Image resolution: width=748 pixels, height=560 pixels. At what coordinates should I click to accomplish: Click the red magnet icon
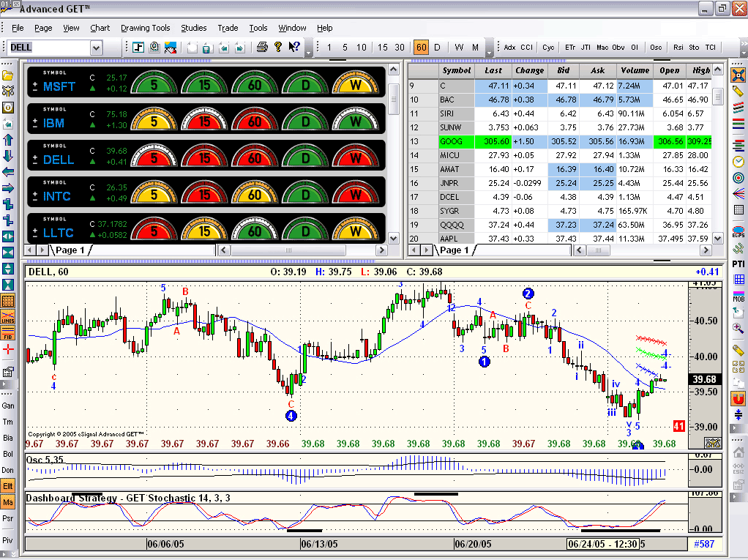738,398
